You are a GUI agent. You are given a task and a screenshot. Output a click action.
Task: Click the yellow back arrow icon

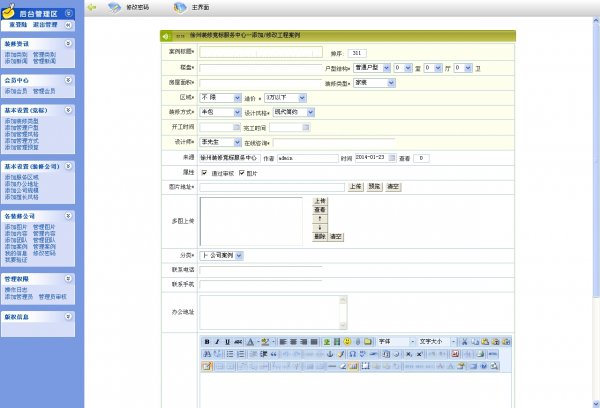(x=92, y=7)
